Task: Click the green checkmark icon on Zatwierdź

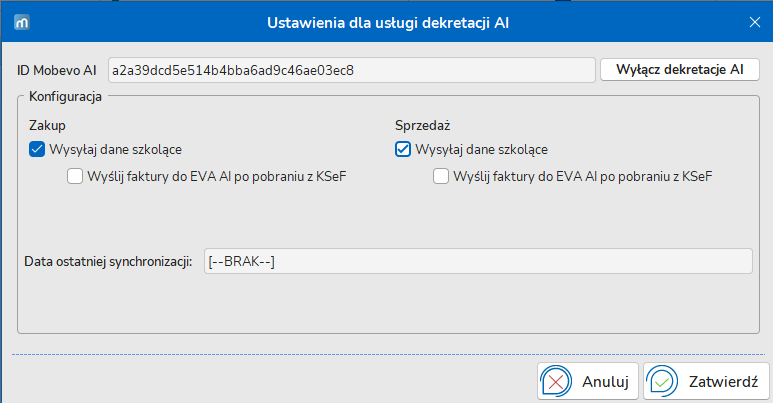Action: point(663,382)
